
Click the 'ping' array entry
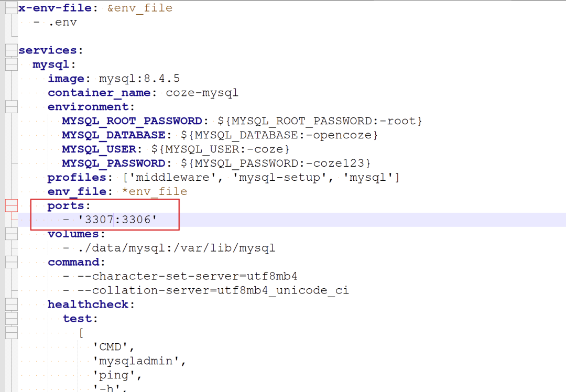[x=114, y=375]
